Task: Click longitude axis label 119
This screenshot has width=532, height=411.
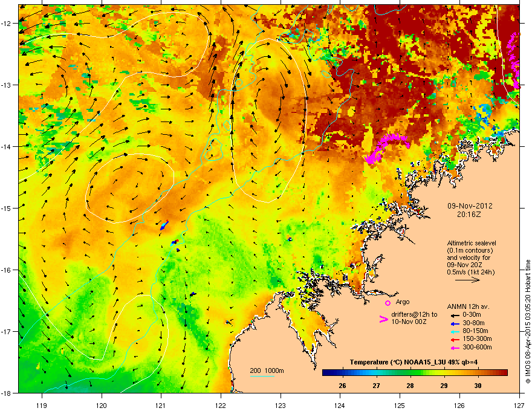Action: (42, 405)
